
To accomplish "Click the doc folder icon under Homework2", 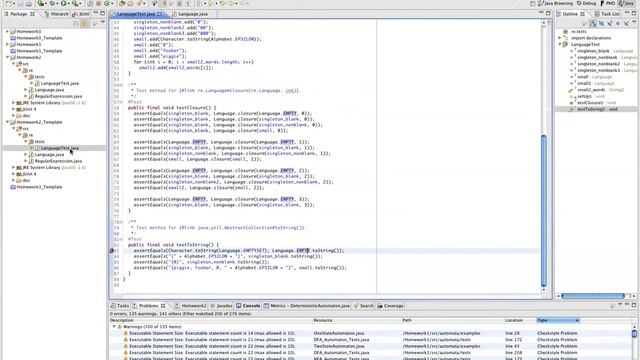I will click(x=19, y=116).
